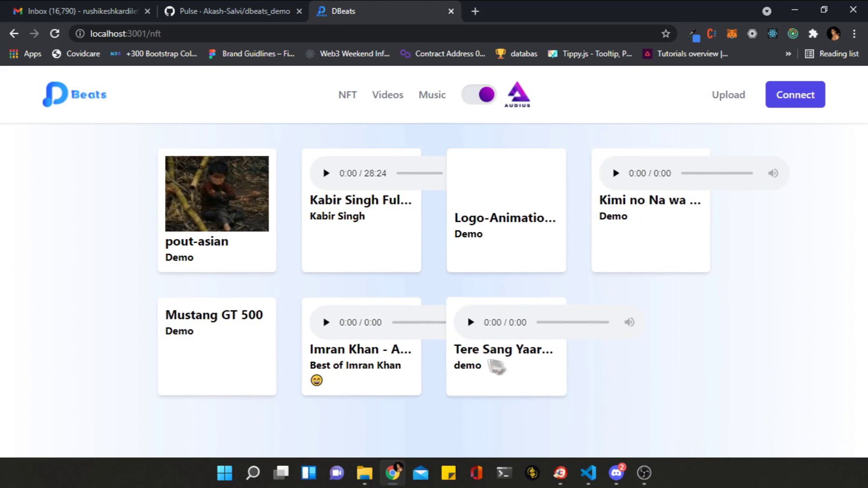This screenshot has height=488, width=868.
Task: Click the Mustang GT 500 title
Action: (x=214, y=314)
